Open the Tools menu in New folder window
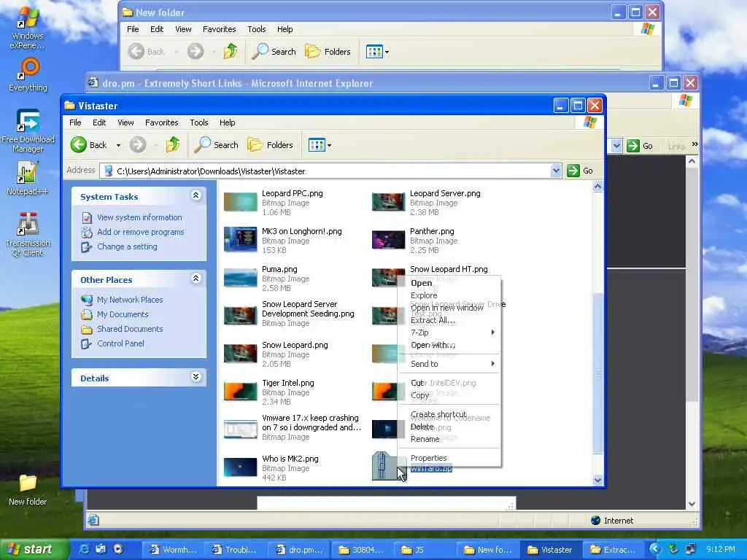Screen dimensions: 747x560 (256, 29)
